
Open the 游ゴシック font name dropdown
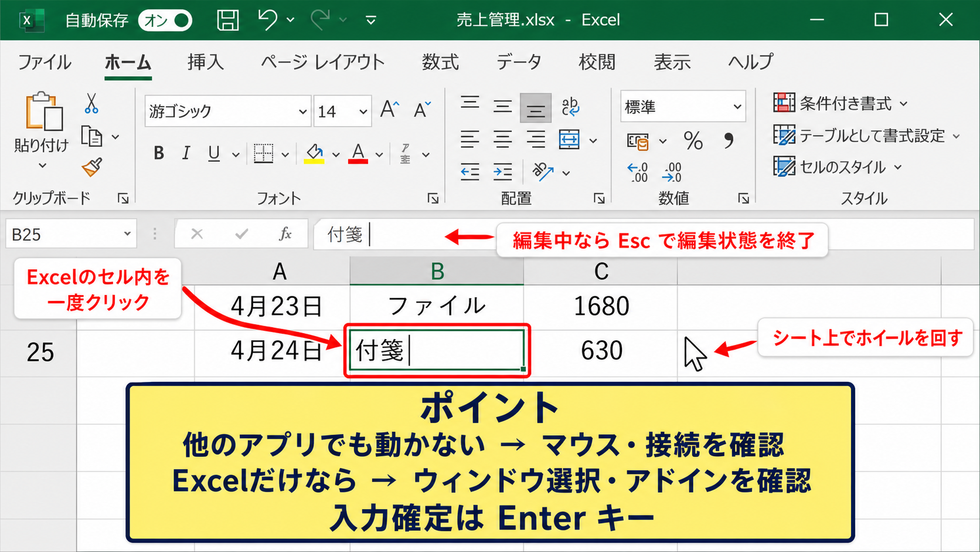(x=302, y=111)
